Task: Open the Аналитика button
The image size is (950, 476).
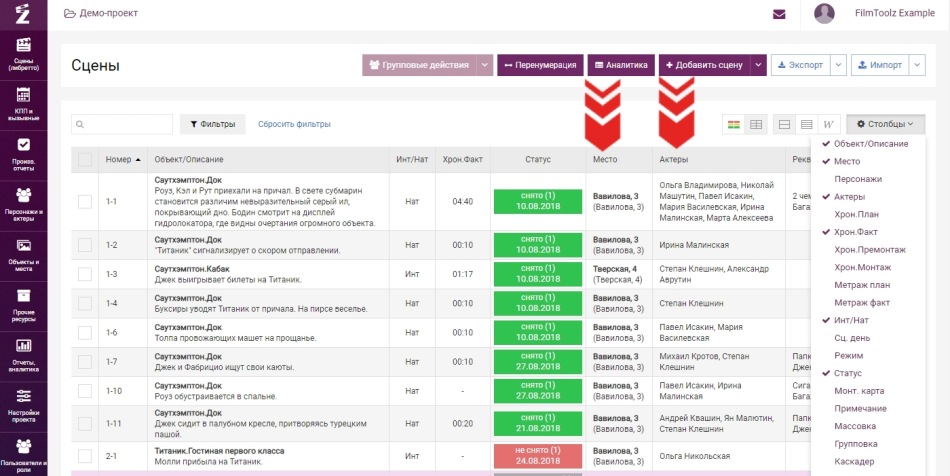Action: [621, 65]
